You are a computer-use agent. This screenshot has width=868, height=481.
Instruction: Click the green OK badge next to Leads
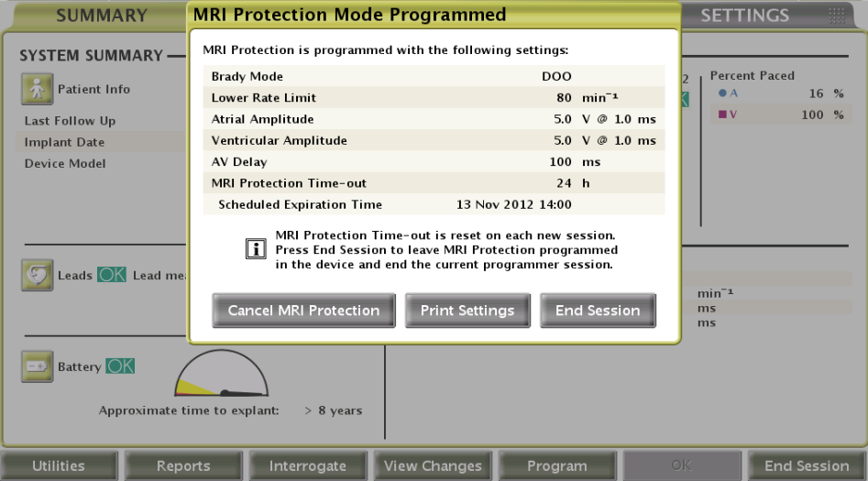point(112,275)
